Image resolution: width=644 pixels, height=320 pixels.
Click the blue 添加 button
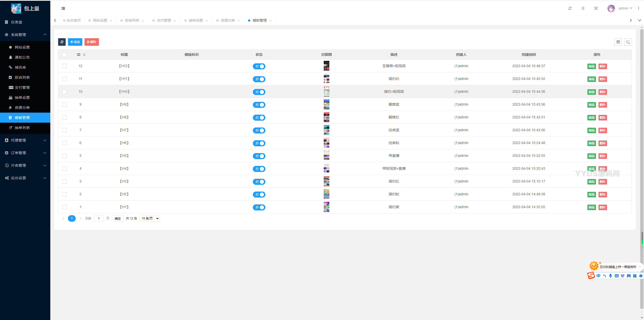click(75, 42)
